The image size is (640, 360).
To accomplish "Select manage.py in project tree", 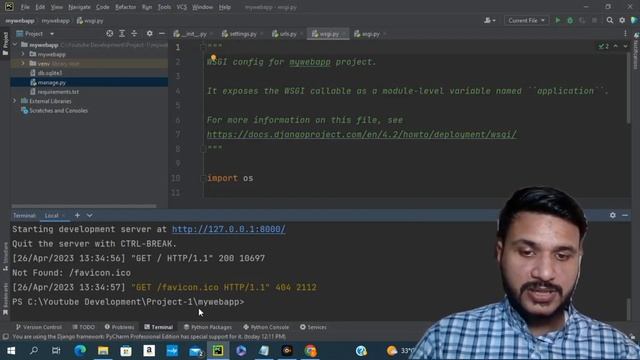I will click(51, 82).
